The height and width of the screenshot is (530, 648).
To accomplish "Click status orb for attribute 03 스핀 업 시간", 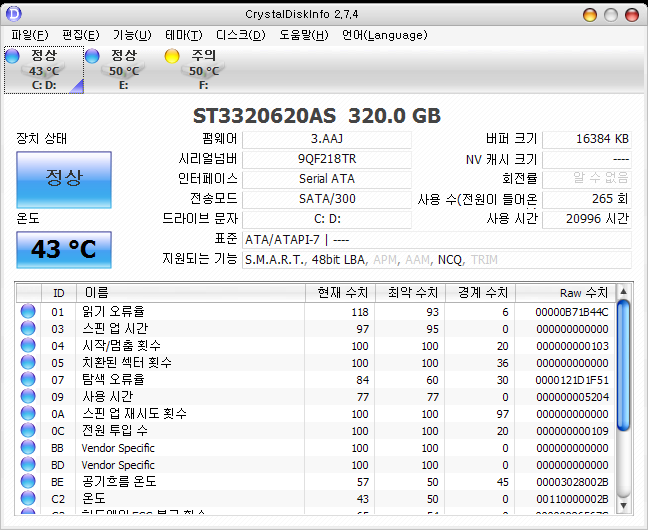I will [28, 328].
